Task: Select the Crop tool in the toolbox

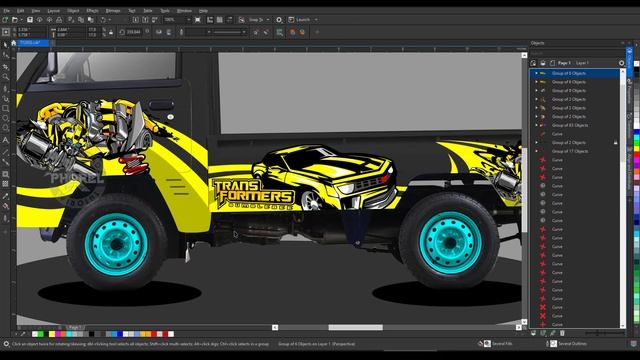Action: 5,66
